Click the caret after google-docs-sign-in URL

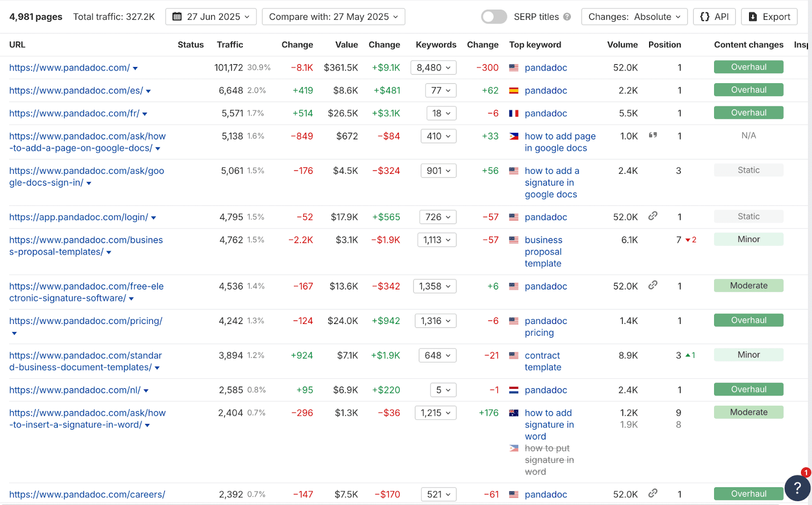pyautogui.click(x=89, y=184)
